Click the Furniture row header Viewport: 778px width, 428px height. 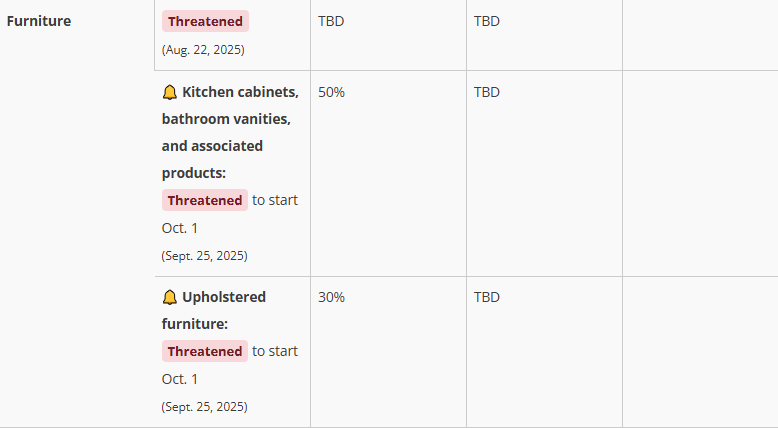tap(39, 20)
